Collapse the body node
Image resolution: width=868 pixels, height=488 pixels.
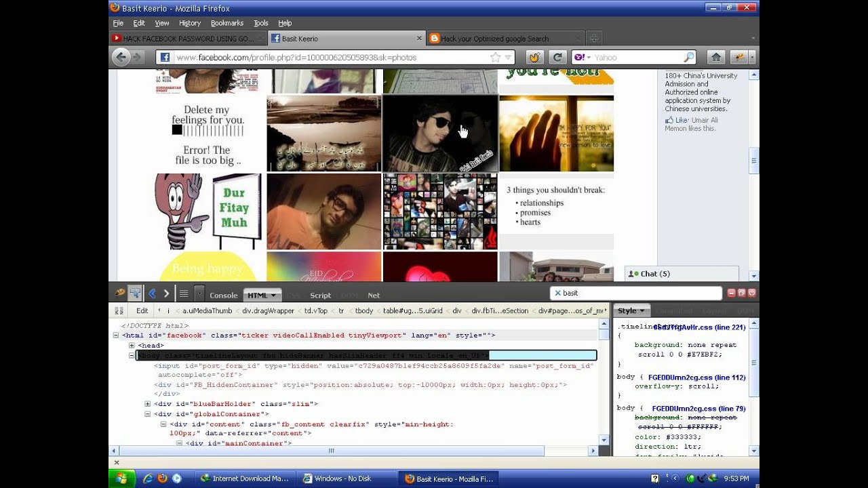point(132,356)
